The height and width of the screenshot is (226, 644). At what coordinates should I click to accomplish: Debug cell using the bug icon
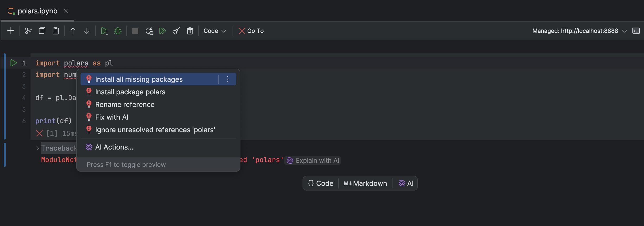(118, 31)
